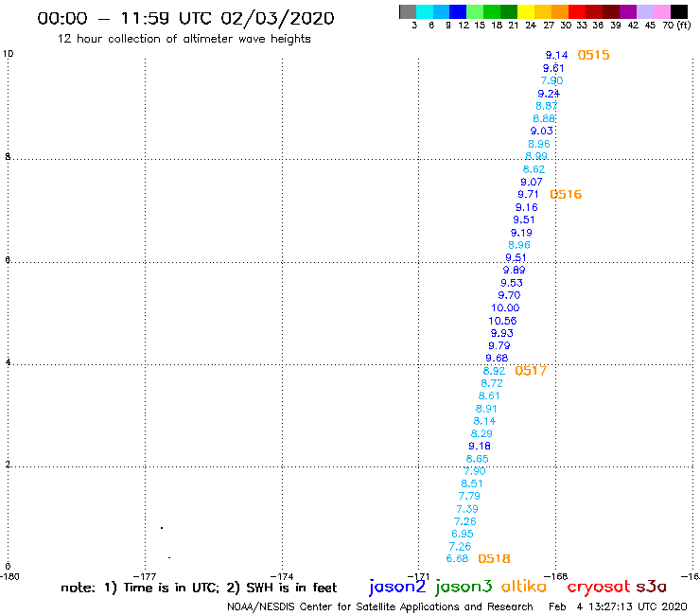Click the cyan swatch in the color legend
The height and width of the screenshot is (615, 700).
(x=425, y=11)
